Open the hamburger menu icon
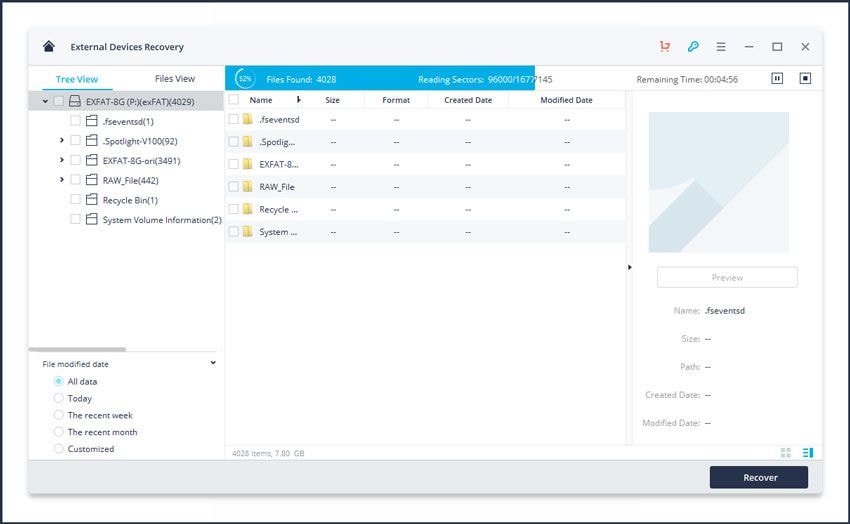The width and height of the screenshot is (850, 524). coord(721,47)
